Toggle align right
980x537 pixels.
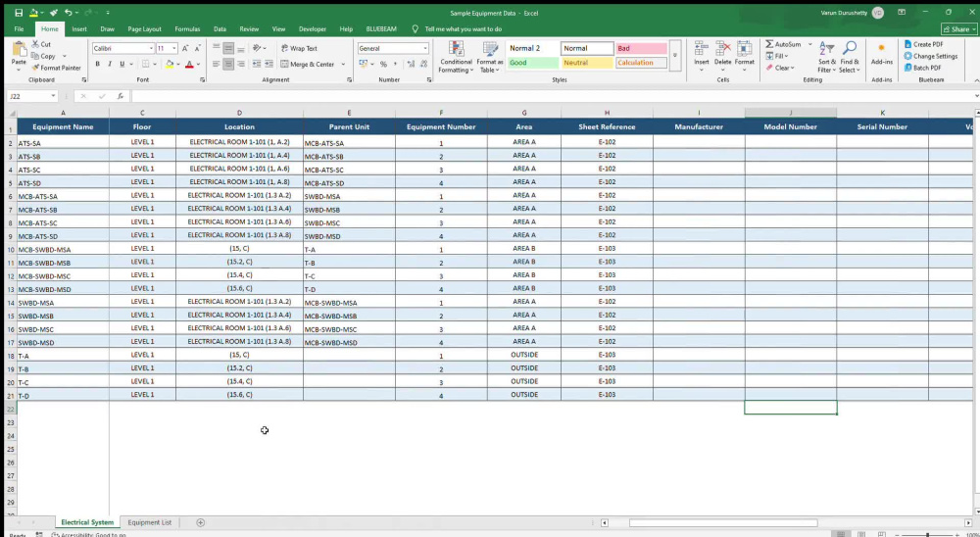241,64
